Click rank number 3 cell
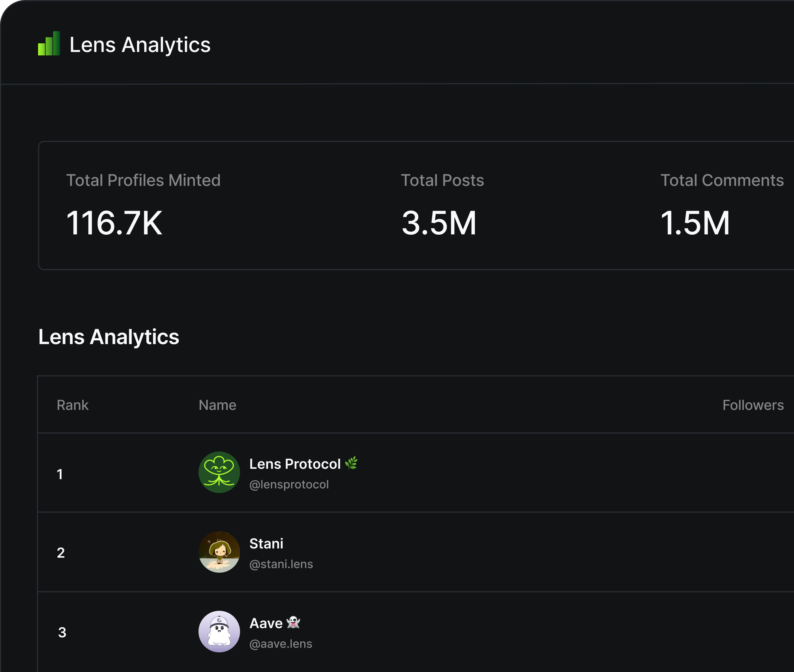This screenshot has width=794, height=672. click(62, 632)
